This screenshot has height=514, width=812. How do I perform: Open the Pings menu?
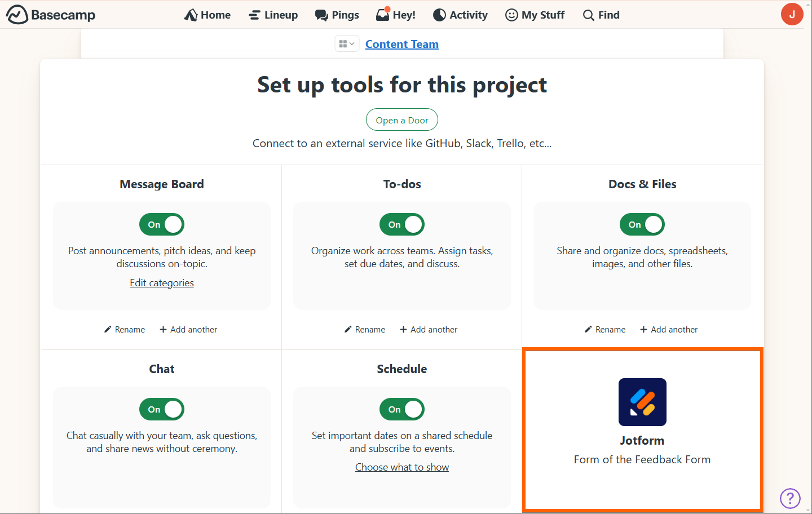337,15
